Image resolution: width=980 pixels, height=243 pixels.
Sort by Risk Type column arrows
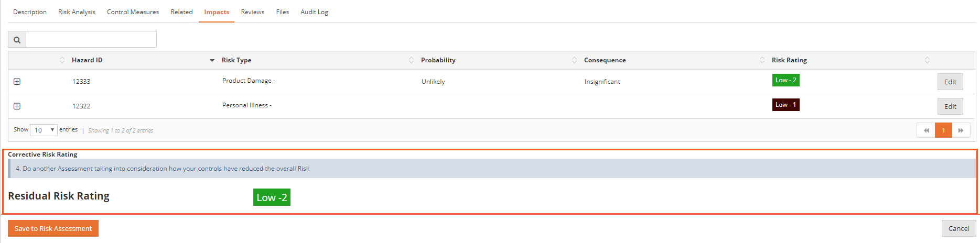point(411,60)
